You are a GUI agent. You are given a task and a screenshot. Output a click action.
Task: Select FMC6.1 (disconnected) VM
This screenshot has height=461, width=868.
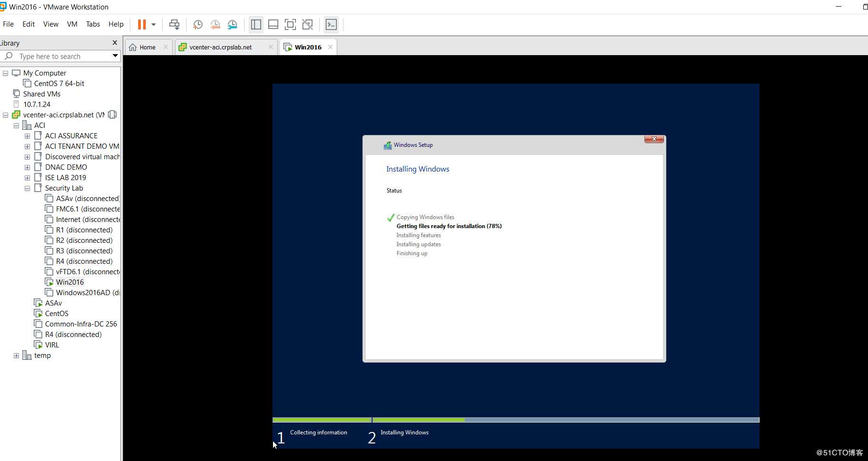click(x=88, y=209)
